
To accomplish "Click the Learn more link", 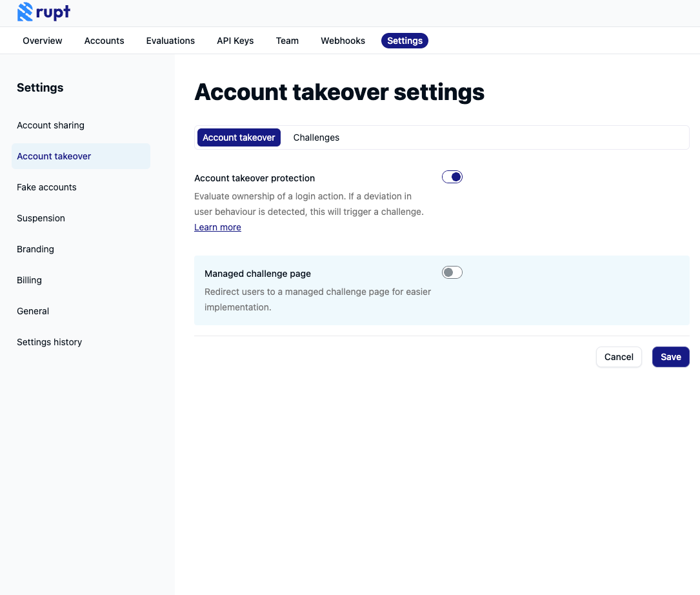I will (217, 227).
